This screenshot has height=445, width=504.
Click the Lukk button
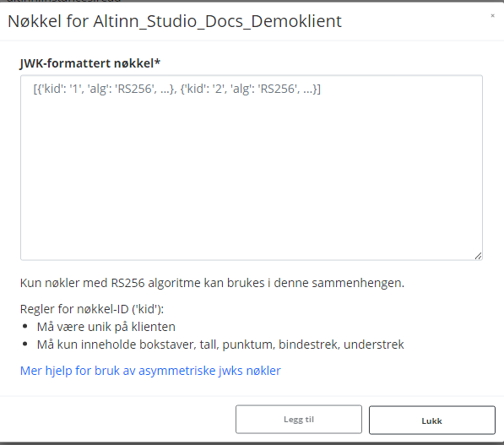point(432,421)
